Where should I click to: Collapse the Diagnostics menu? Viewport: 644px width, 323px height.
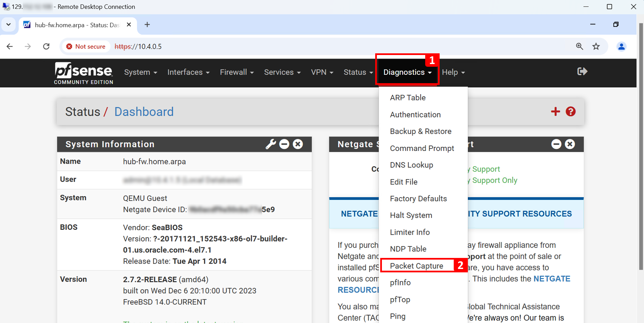pos(407,72)
